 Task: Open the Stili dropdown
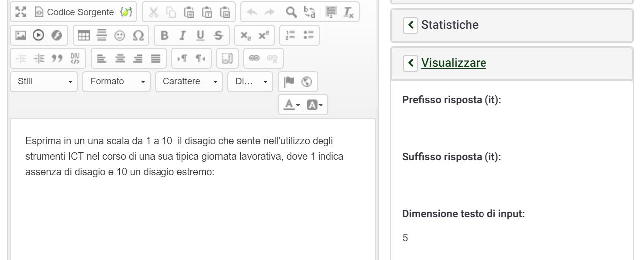44,81
